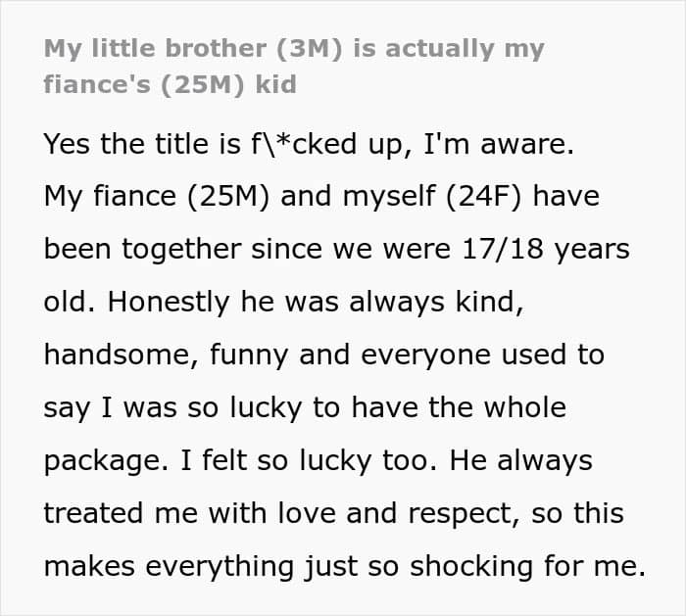Image resolution: width=686 pixels, height=616 pixels.
Task: Click "My fiance (25M)" in the body text
Action: point(157,196)
